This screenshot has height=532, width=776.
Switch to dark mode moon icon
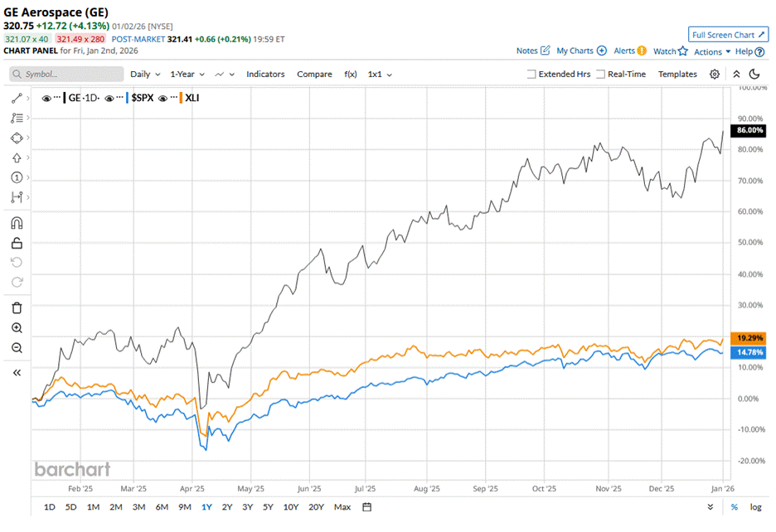(x=754, y=75)
